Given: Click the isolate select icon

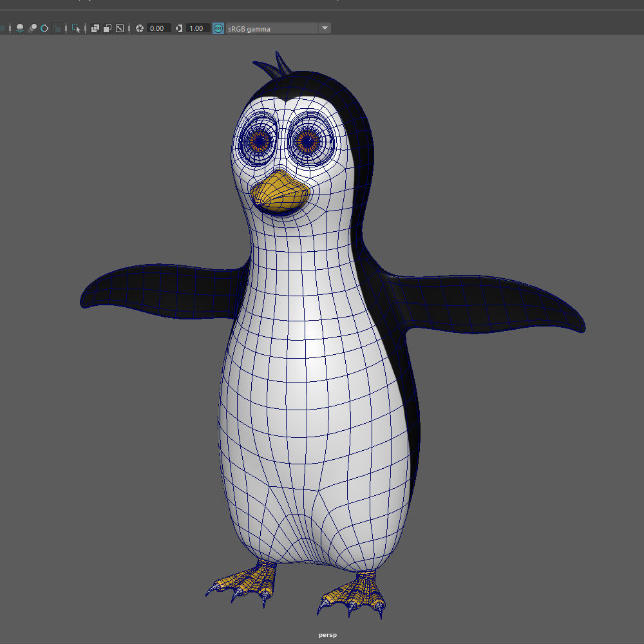Looking at the screenshot, I should (76, 28).
